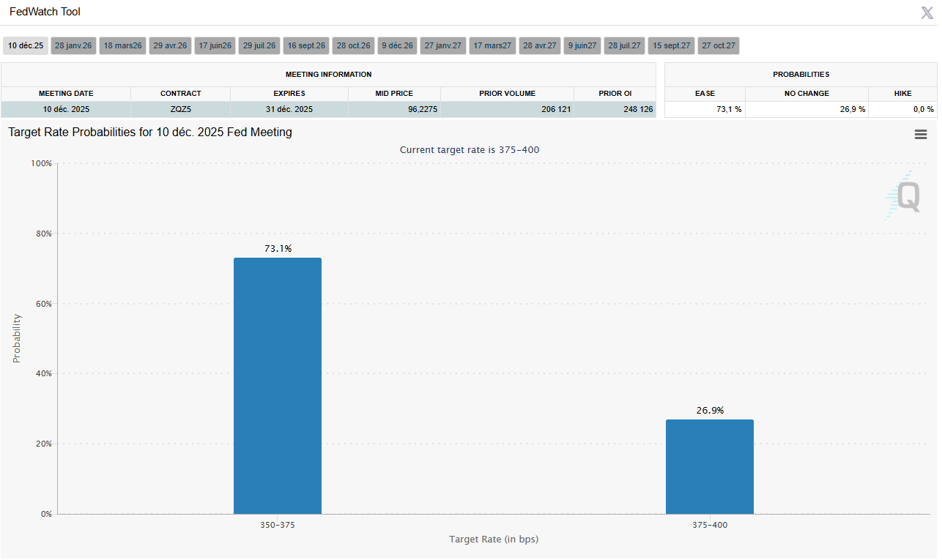
Task: Choose the 16 sept.26 meeting tab
Action: coord(306,46)
